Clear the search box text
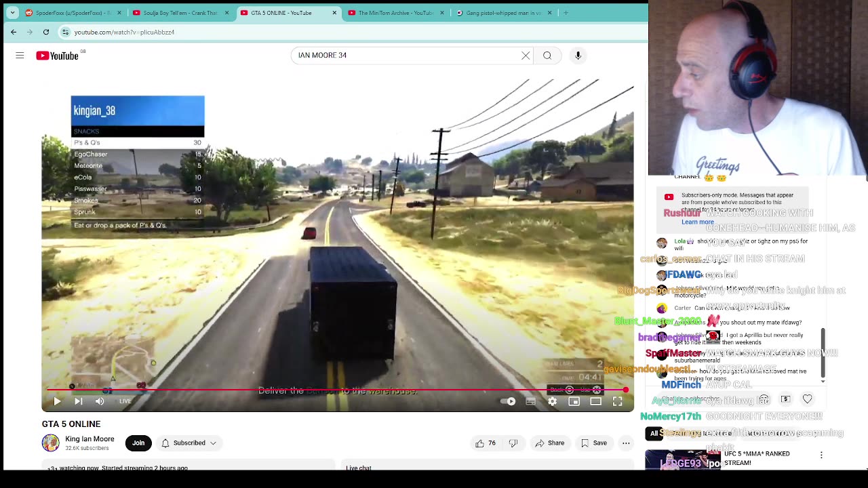The image size is (868, 488). [526, 56]
